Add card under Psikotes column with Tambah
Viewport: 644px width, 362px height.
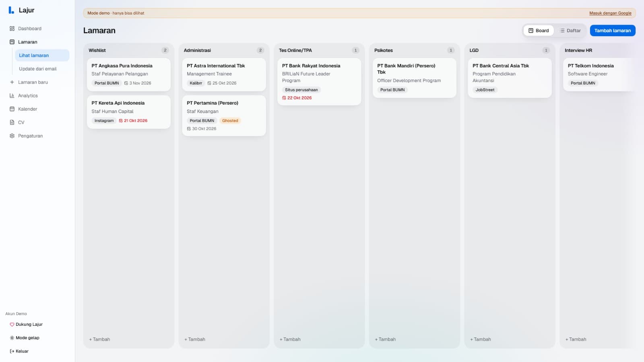click(x=385, y=339)
